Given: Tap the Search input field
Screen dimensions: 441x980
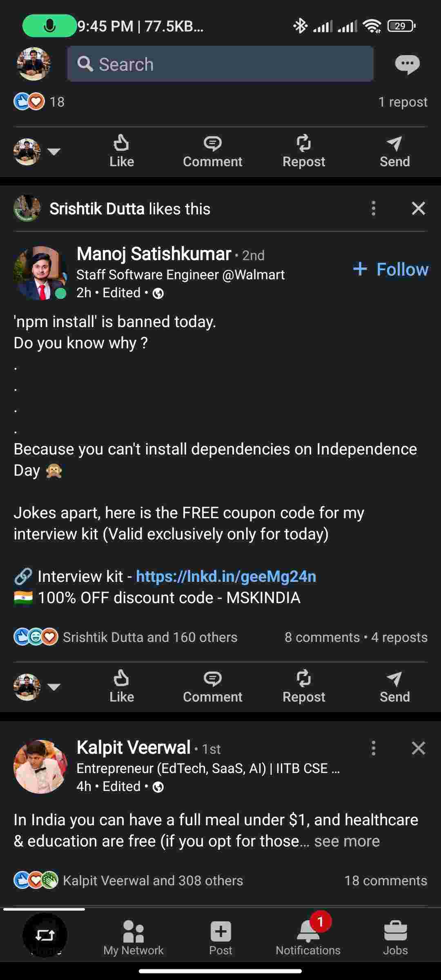Looking at the screenshot, I should coord(220,64).
